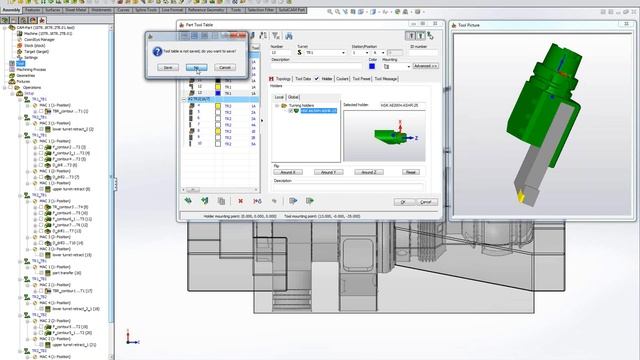Select the Assembly ribbon tab
The width and height of the screenshot is (640, 360).
pos(11,10)
